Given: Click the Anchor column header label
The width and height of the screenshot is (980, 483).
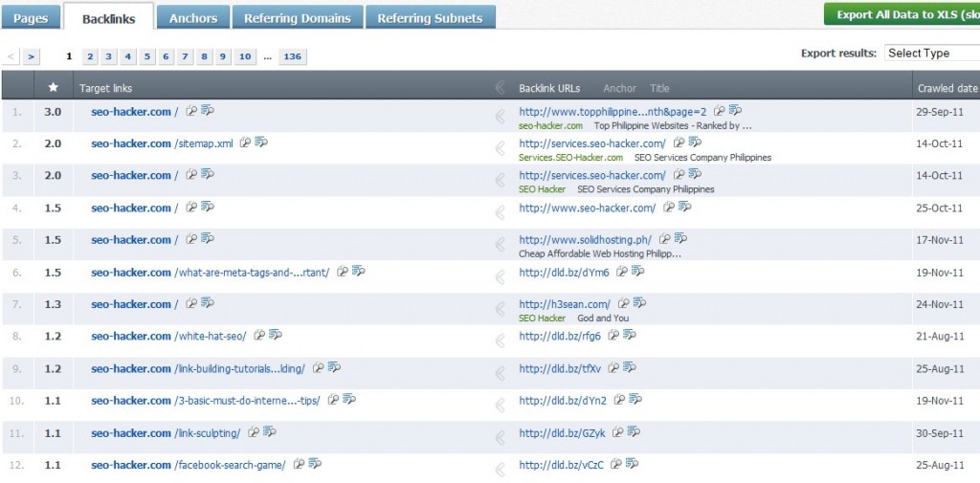Looking at the screenshot, I should (x=619, y=88).
